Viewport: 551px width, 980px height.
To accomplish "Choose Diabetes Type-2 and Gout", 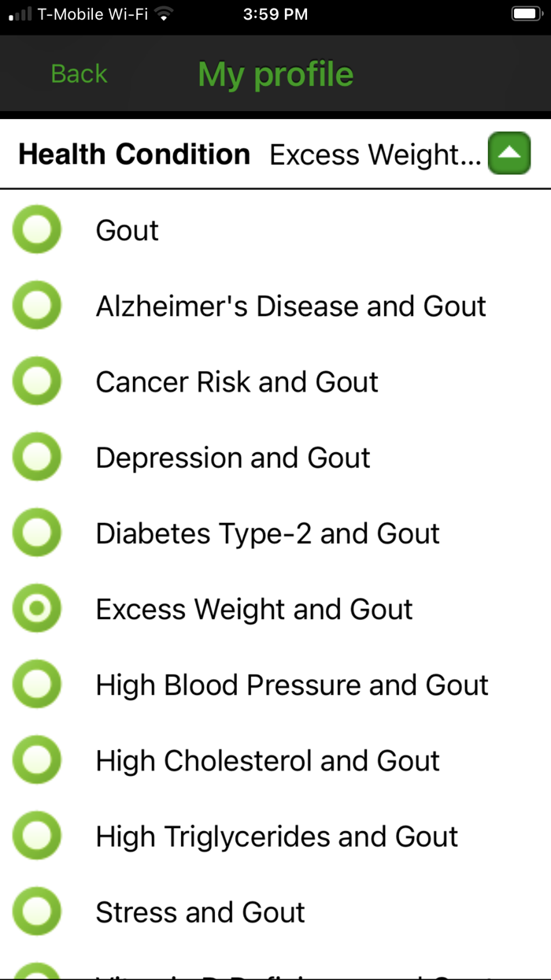I will 36,533.
